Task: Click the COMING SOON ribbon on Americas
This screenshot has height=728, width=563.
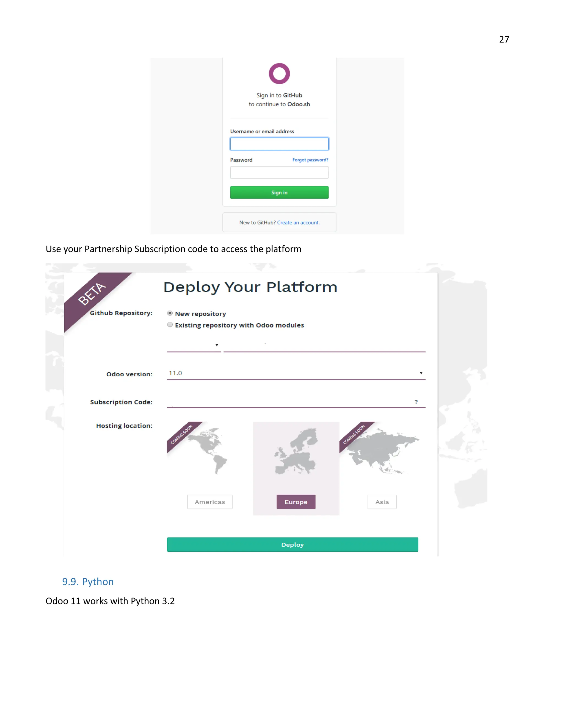Action: 182,434
